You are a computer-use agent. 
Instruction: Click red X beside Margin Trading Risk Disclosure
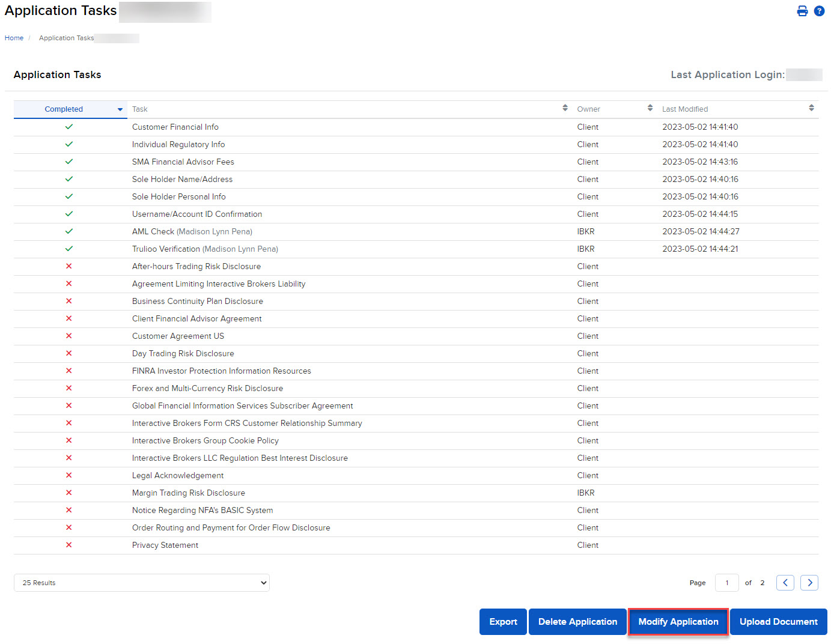click(68, 492)
